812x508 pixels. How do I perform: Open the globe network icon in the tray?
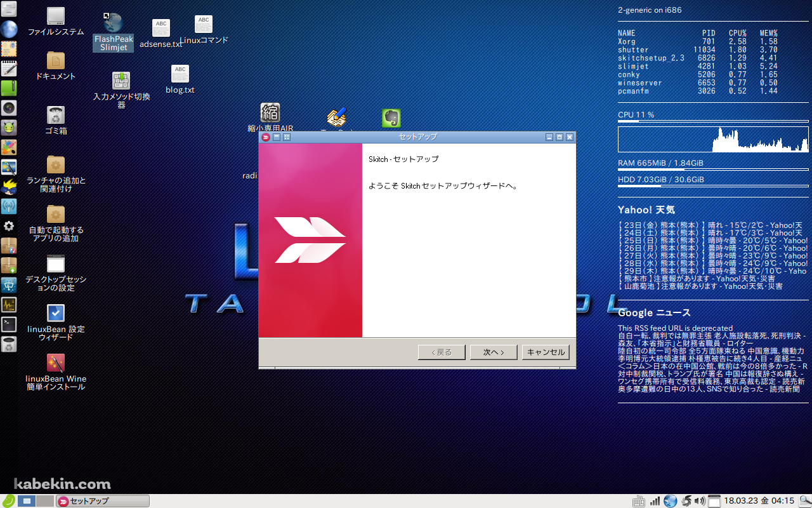671,501
